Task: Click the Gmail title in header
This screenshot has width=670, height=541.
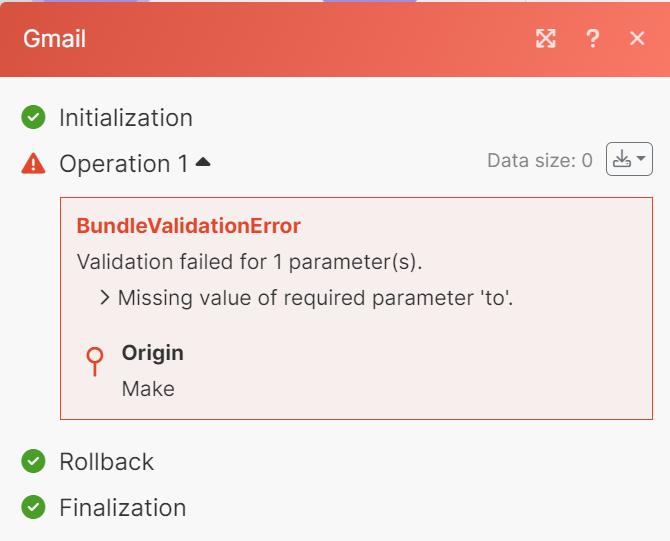Action: coord(54,39)
